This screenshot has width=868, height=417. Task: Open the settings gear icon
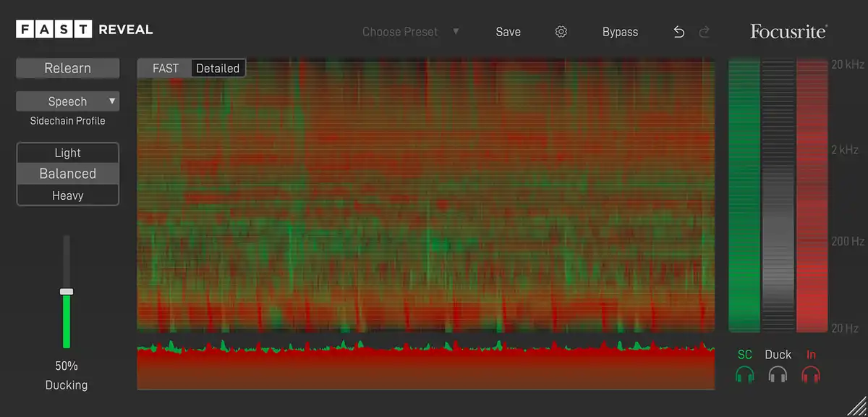pyautogui.click(x=561, y=32)
